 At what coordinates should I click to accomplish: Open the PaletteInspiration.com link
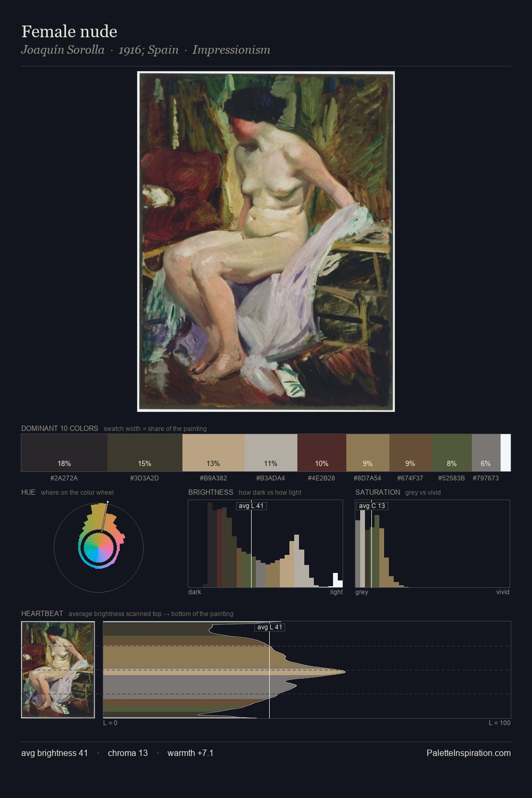[469, 753]
